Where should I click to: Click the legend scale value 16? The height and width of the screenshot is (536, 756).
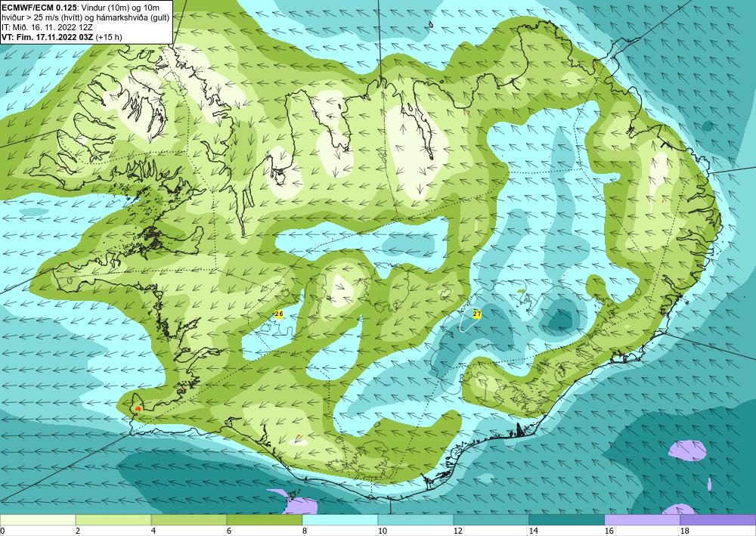coord(609,531)
